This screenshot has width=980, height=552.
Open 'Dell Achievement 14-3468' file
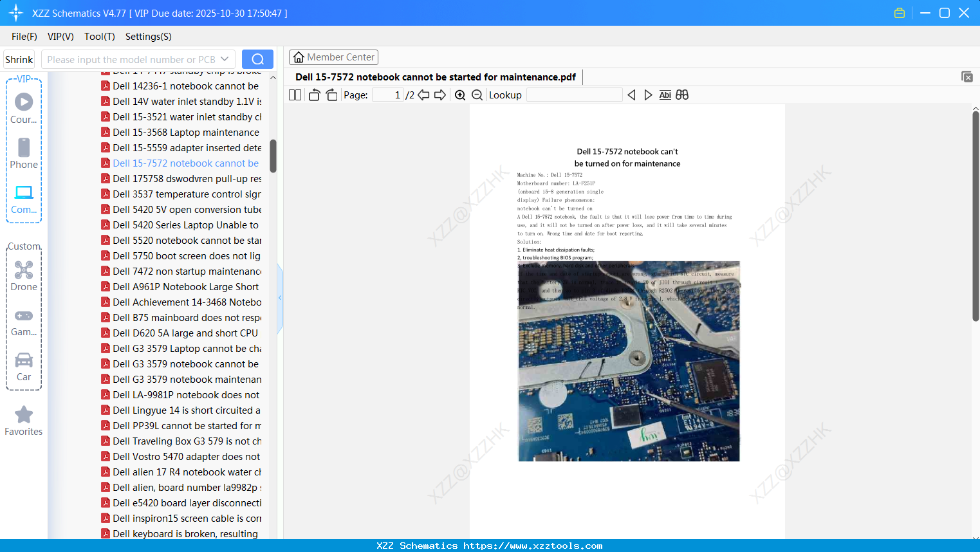181,302
